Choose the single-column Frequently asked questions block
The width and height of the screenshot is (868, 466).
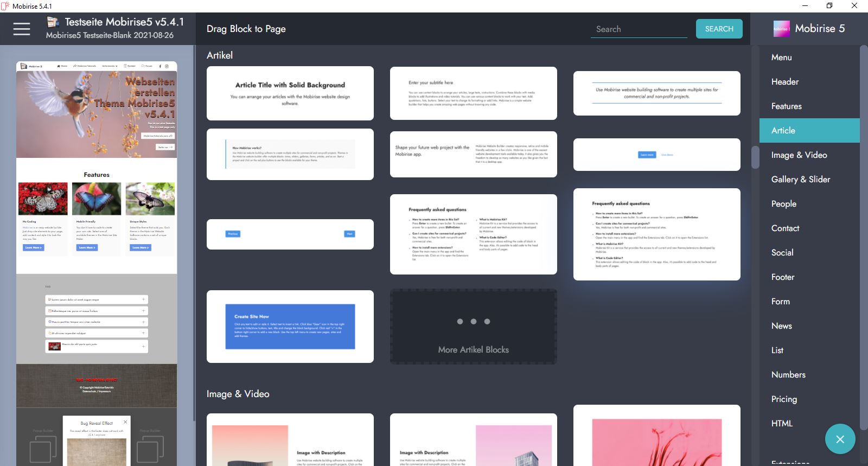(x=657, y=234)
